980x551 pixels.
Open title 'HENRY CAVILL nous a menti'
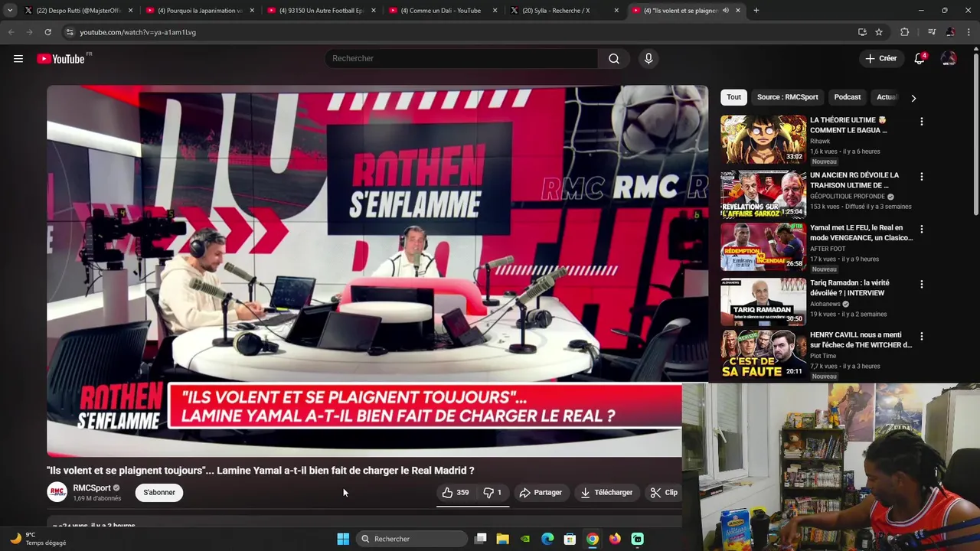(x=861, y=340)
